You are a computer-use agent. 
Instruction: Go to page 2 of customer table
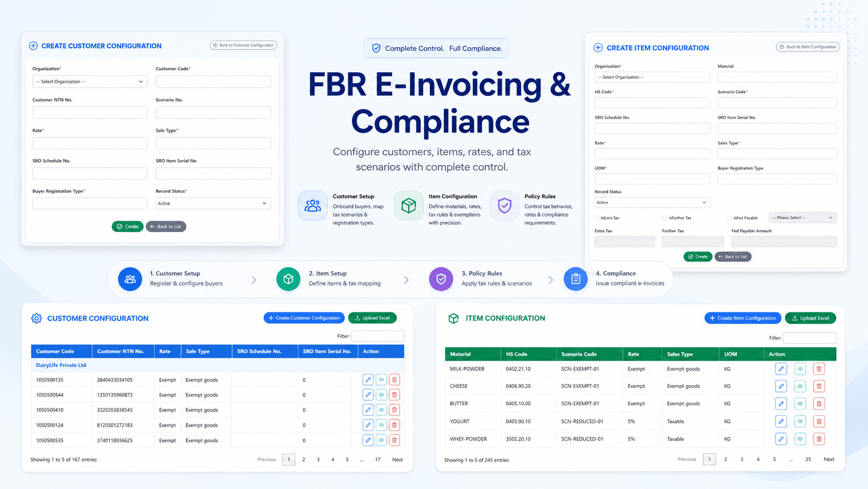[x=304, y=460]
